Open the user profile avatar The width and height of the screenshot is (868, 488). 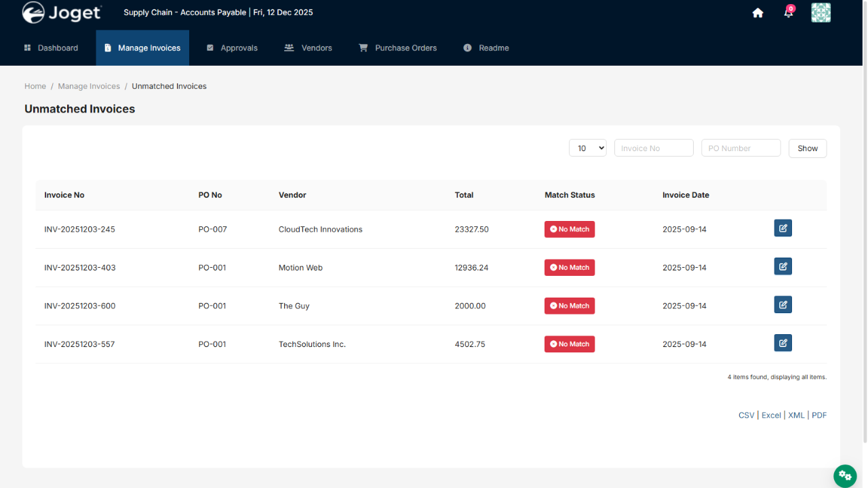coord(821,13)
